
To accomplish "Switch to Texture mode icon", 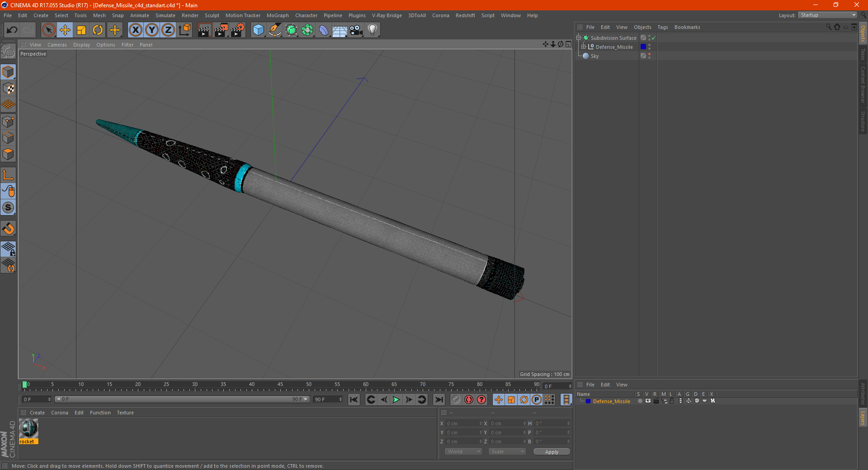I will [9, 89].
